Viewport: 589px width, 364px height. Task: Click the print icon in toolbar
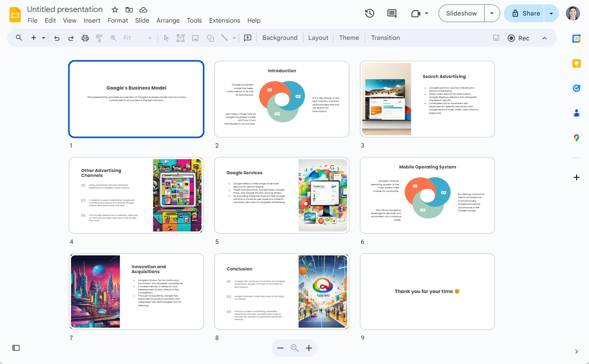(x=85, y=38)
